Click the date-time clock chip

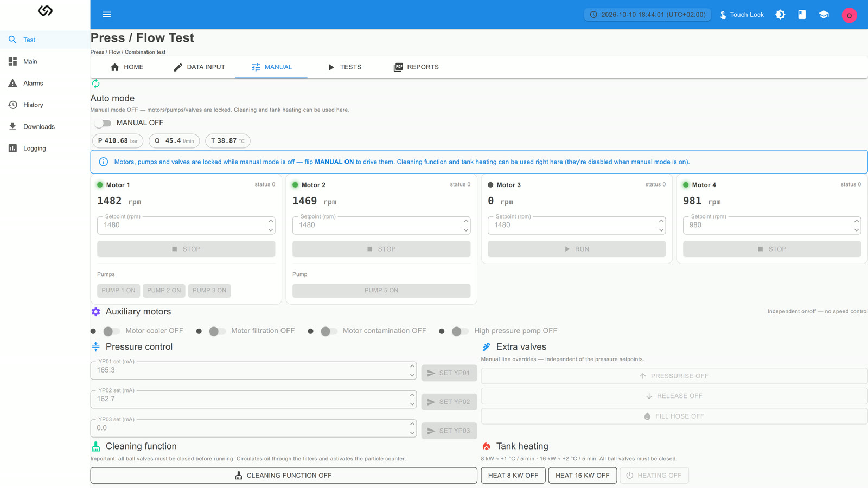pos(648,15)
